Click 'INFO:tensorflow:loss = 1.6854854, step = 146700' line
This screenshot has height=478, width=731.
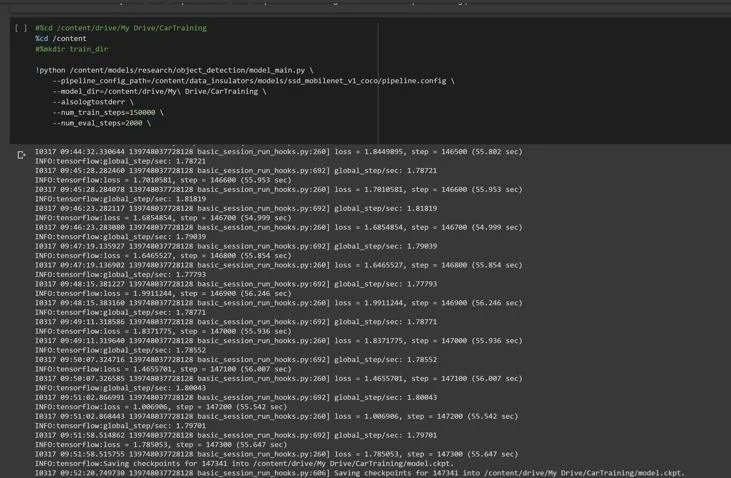[163, 218]
